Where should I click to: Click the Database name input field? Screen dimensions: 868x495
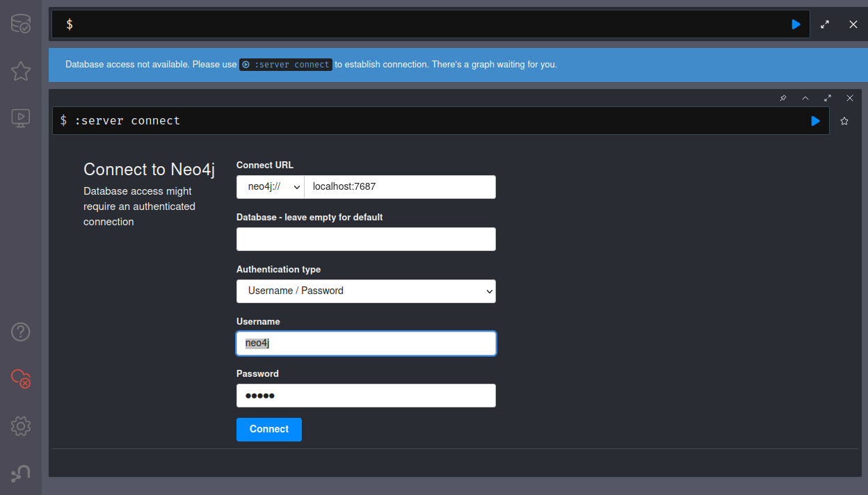coord(366,239)
